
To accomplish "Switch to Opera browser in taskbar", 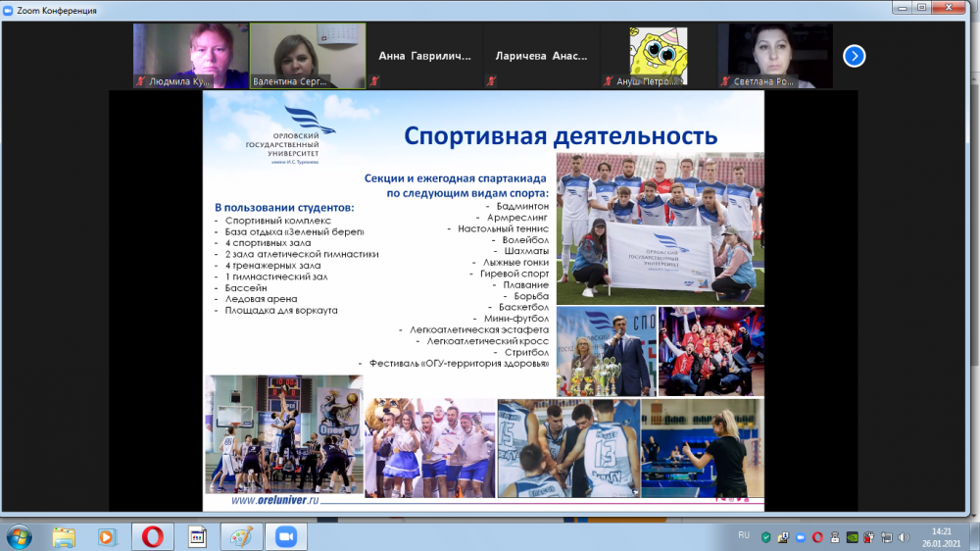I will pyautogui.click(x=152, y=536).
